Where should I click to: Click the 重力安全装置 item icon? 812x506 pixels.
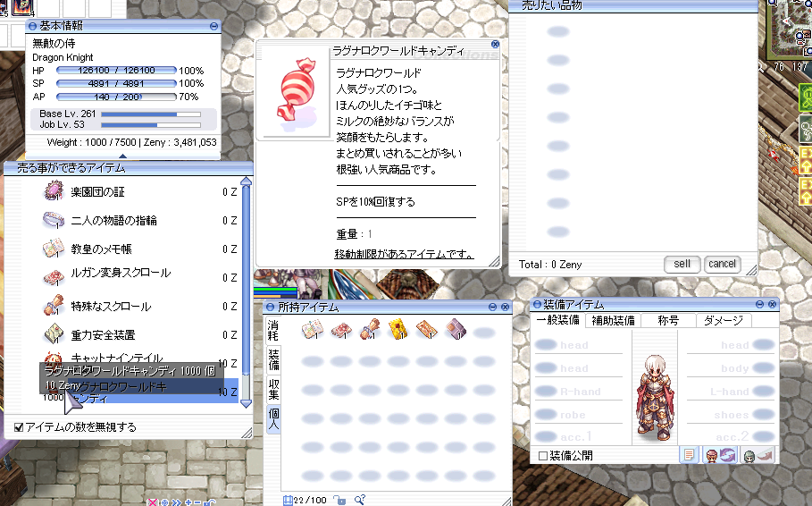coord(53,334)
